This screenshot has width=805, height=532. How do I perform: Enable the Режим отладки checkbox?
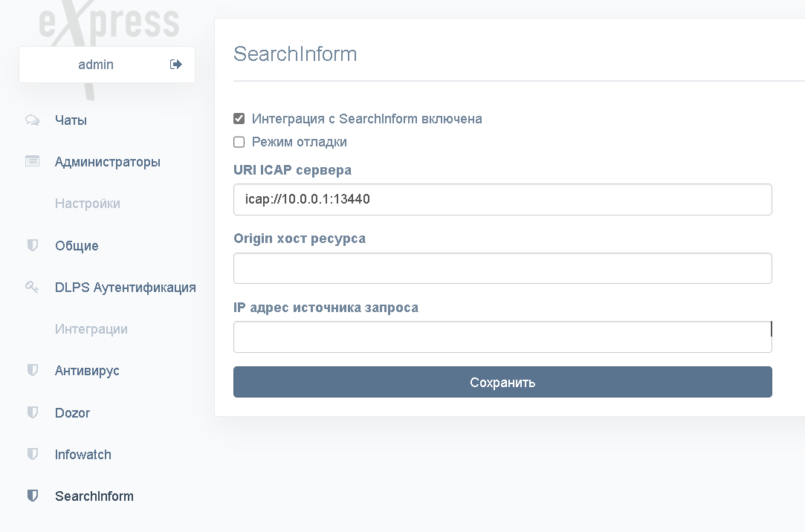pos(239,142)
